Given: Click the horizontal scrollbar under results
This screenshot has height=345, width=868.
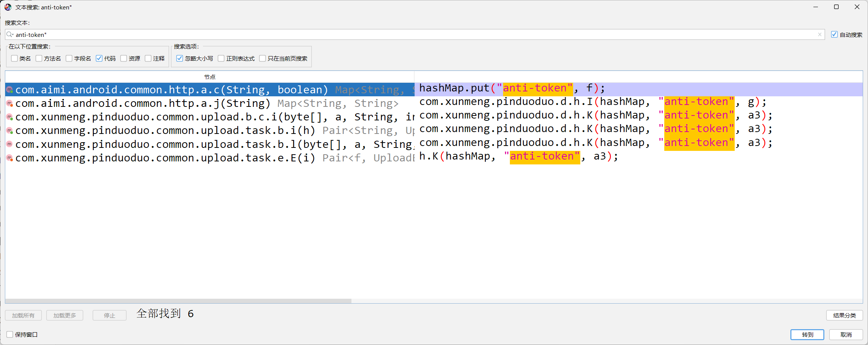Looking at the screenshot, I should pos(178,301).
